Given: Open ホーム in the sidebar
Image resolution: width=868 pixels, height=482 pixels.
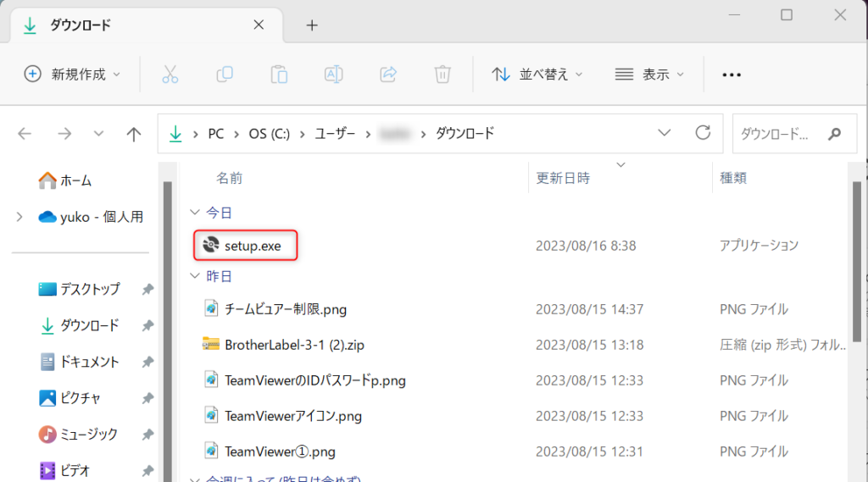Looking at the screenshot, I should click(64, 180).
